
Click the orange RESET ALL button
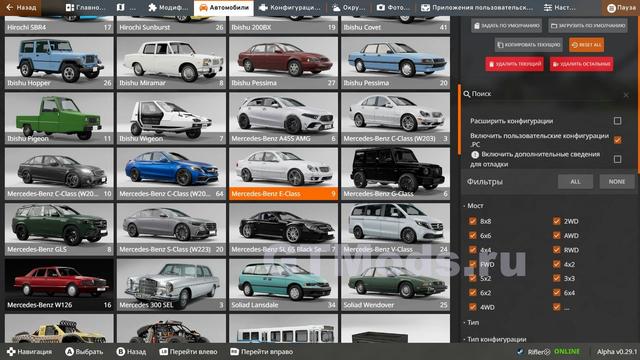[586, 45]
